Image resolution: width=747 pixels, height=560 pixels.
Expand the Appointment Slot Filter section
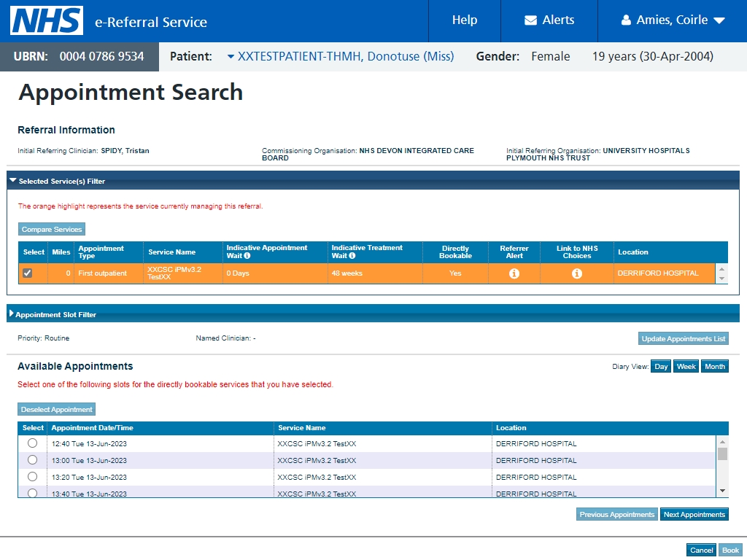point(12,314)
